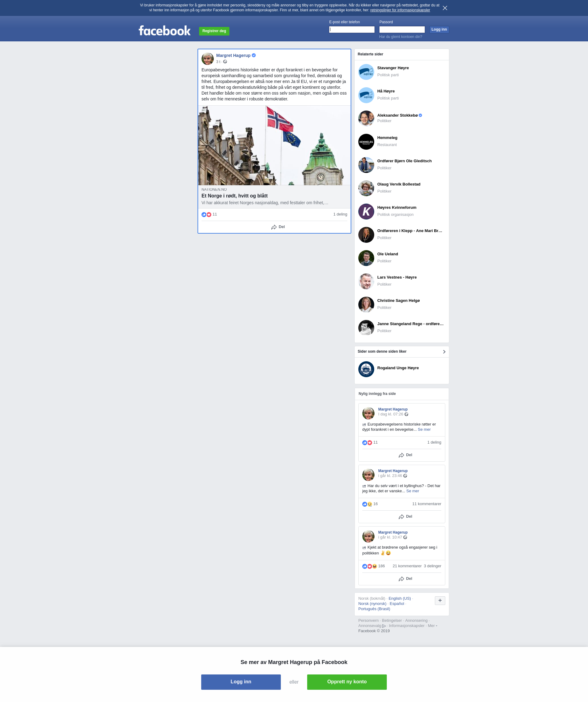Click the plus button for more languages
This screenshot has width=588, height=702.
tap(440, 601)
